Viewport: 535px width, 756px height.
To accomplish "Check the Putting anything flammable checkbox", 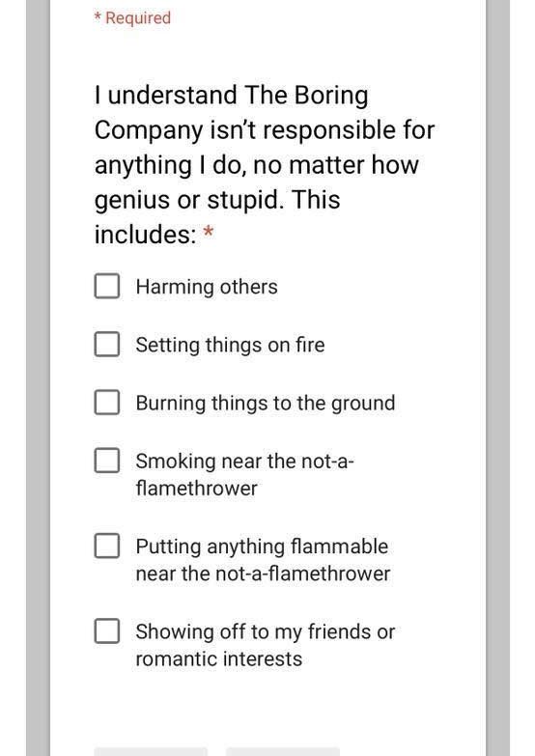I will coord(107,546).
